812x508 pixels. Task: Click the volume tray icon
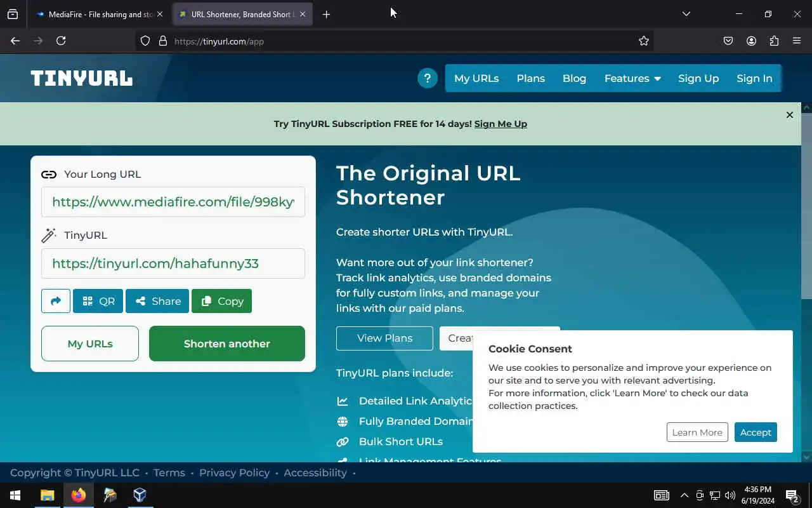(730, 495)
